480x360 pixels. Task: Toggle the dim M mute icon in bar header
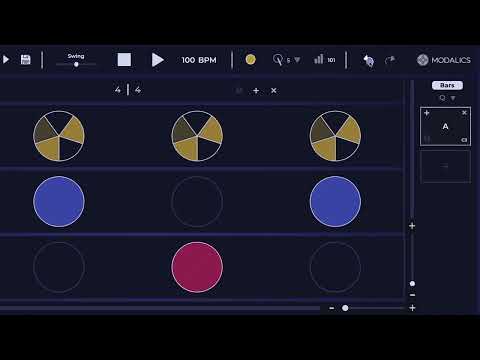coord(239,91)
